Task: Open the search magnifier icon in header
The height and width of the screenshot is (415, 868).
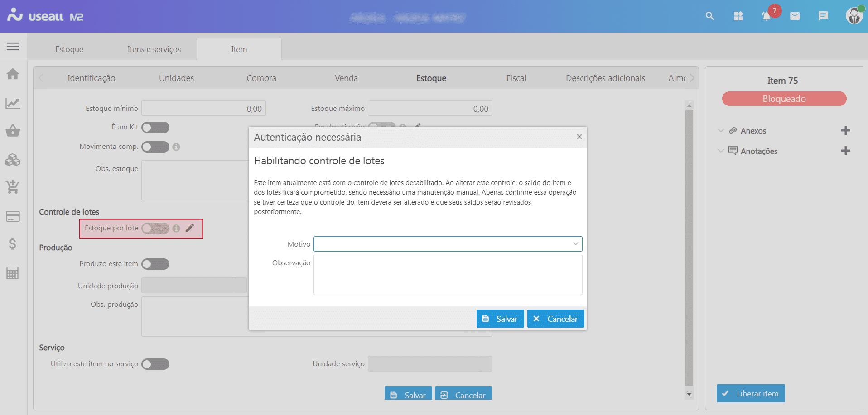Action: pyautogui.click(x=709, y=16)
